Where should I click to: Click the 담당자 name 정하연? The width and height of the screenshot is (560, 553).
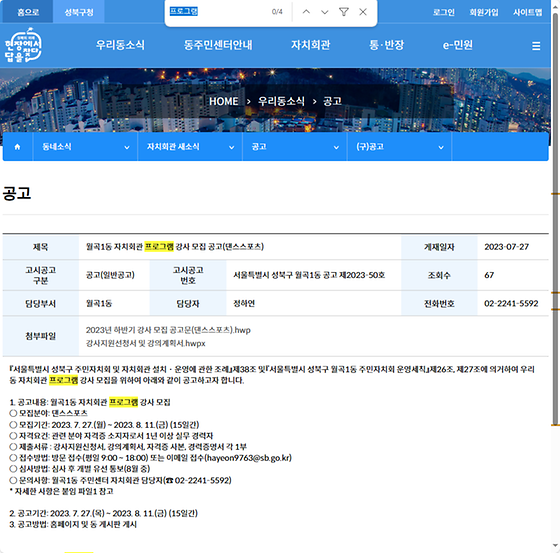pos(244,303)
